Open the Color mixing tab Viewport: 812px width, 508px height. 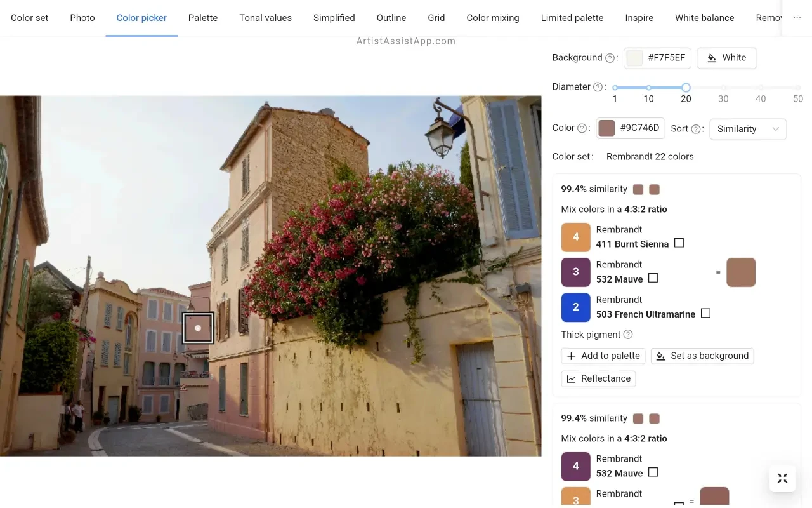[493, 18]
